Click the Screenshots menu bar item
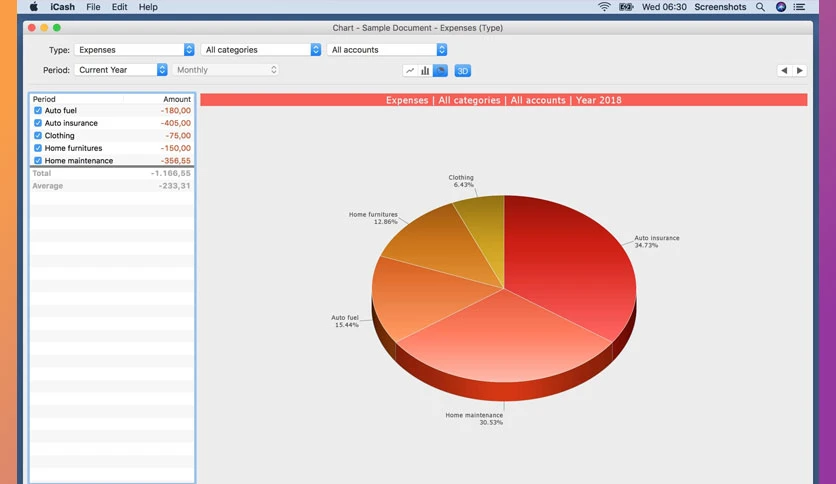Screen dimensions: 836x484 pos(720,7)
